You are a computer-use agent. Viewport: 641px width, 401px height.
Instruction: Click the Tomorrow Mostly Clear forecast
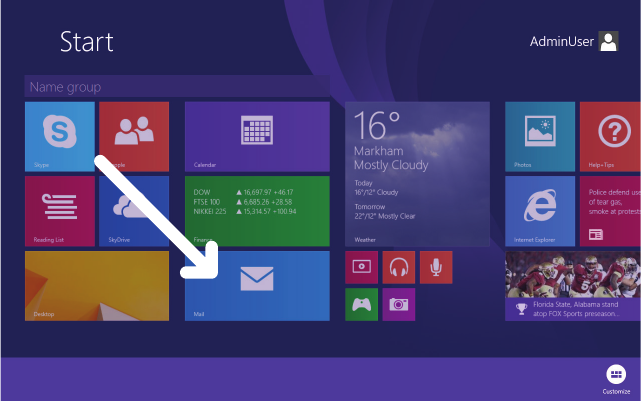385,211
